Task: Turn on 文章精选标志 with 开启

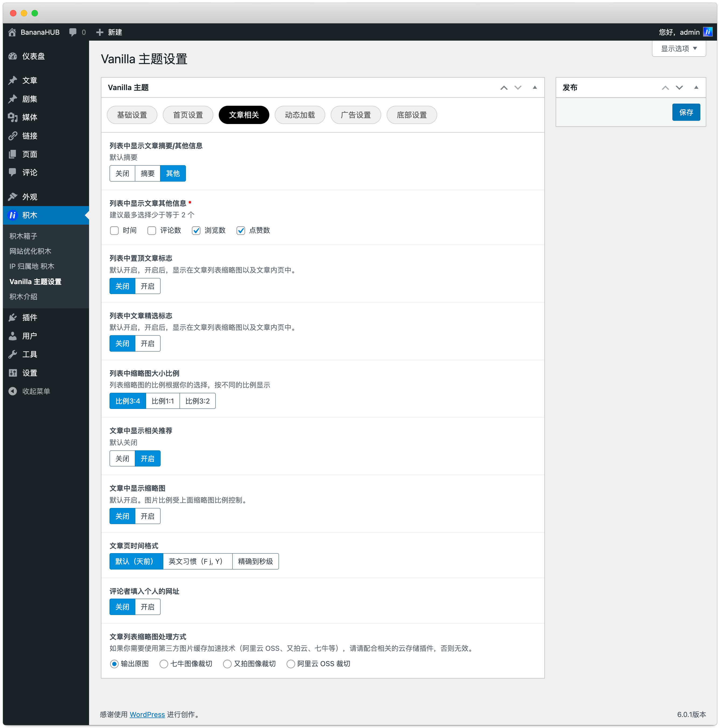Action: [x=147, y=343]
